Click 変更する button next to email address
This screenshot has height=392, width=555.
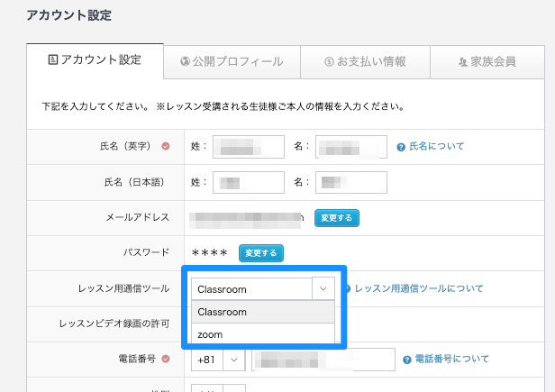click(x=338, y=217)
